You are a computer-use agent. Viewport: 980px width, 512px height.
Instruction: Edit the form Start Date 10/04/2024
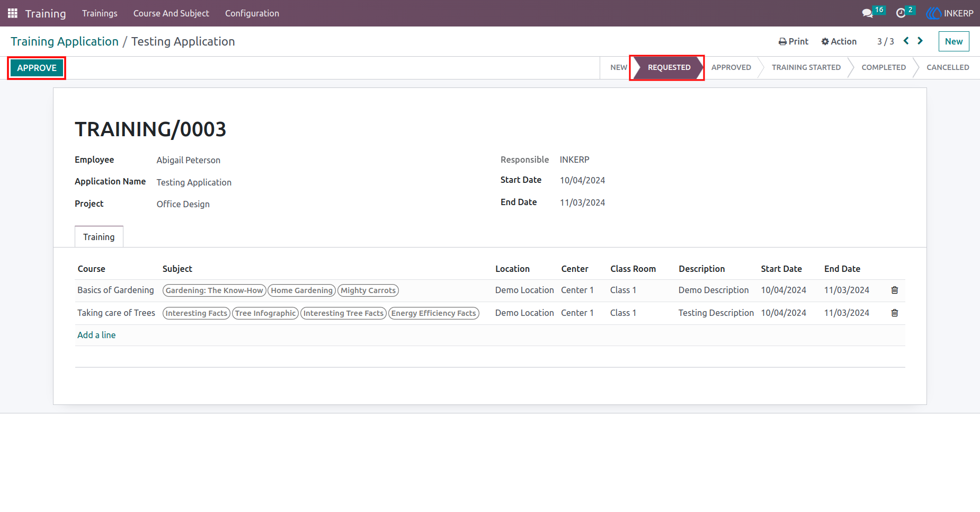point(582,180)
